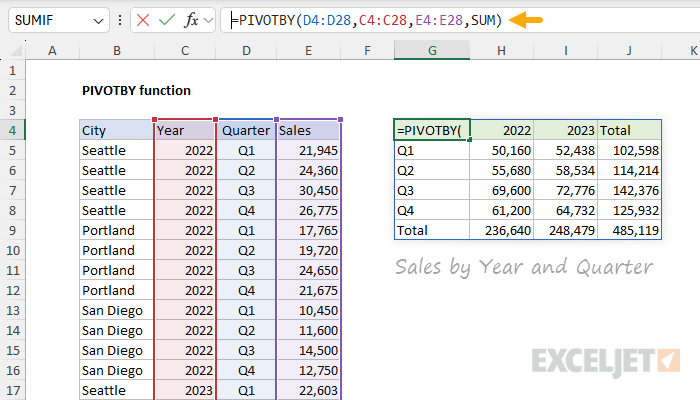
Task: Select column G header
Action: point(432,50)
